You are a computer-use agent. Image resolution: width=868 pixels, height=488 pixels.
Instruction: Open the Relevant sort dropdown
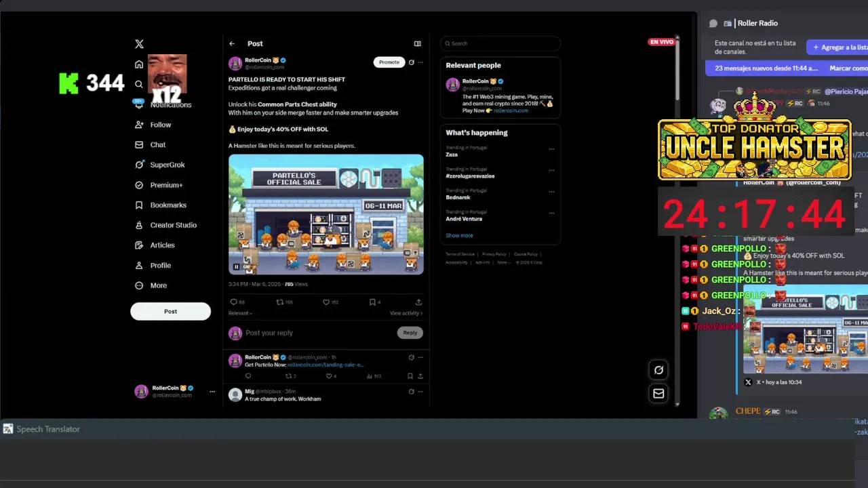point(240,313)
